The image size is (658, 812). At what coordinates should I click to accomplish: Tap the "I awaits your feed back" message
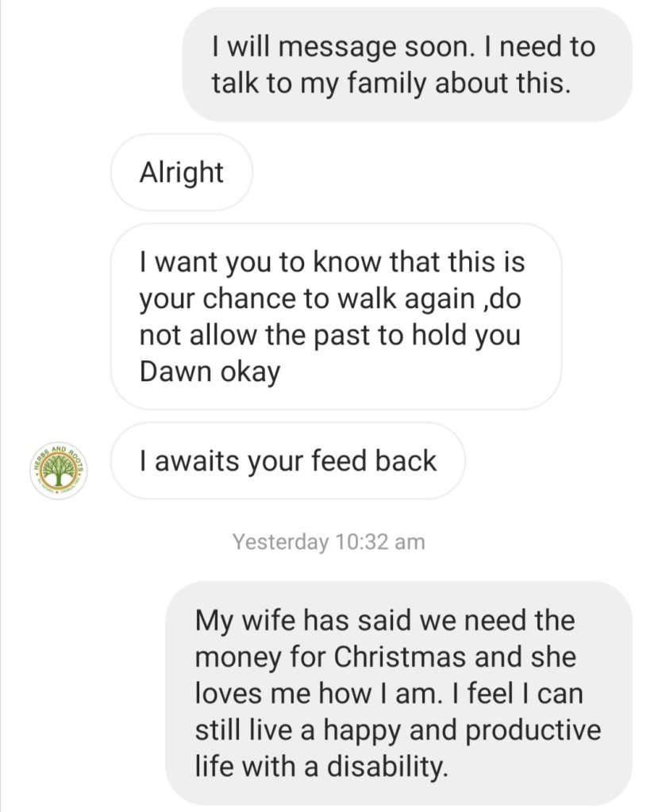(287, 461)
